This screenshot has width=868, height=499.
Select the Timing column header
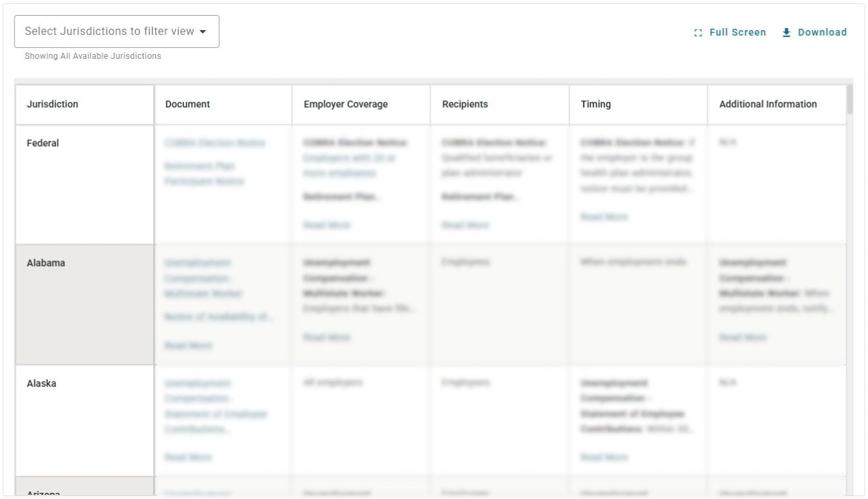(595, 104)
